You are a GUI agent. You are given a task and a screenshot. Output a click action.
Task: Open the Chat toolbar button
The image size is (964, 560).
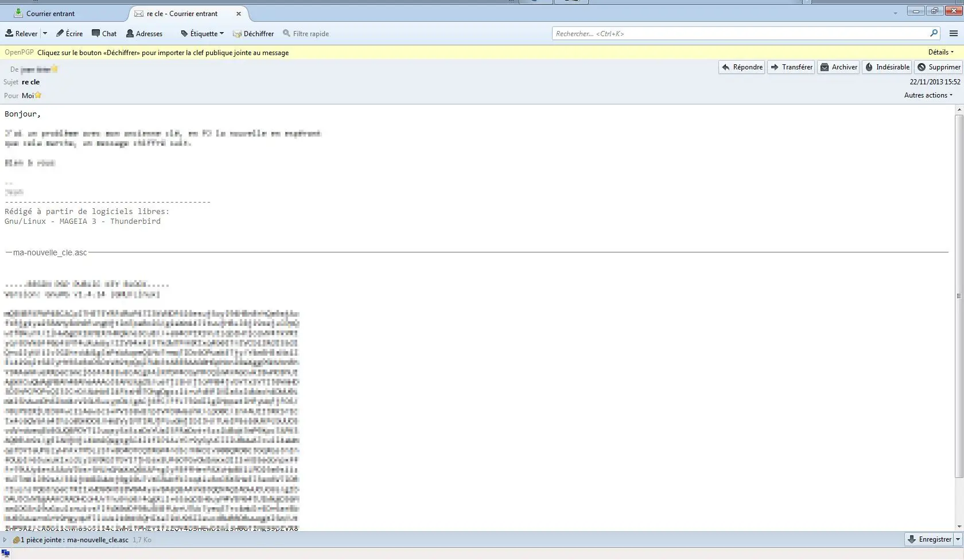tap(104, 33)
